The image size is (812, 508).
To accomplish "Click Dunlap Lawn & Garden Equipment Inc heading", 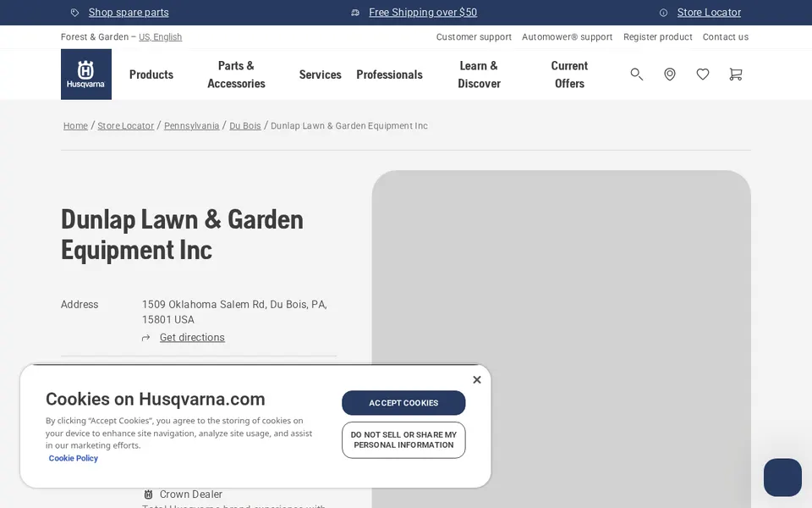I will tap(183, 235).
